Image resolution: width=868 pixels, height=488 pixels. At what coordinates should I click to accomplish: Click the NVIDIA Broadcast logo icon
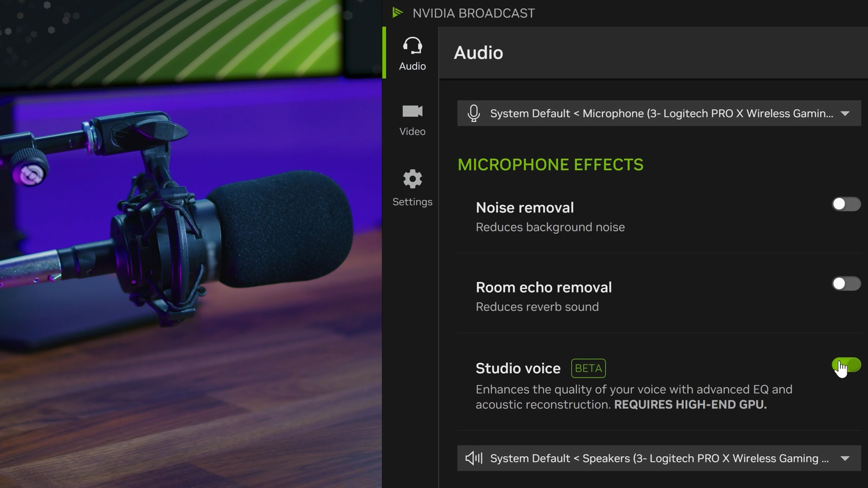398,13
